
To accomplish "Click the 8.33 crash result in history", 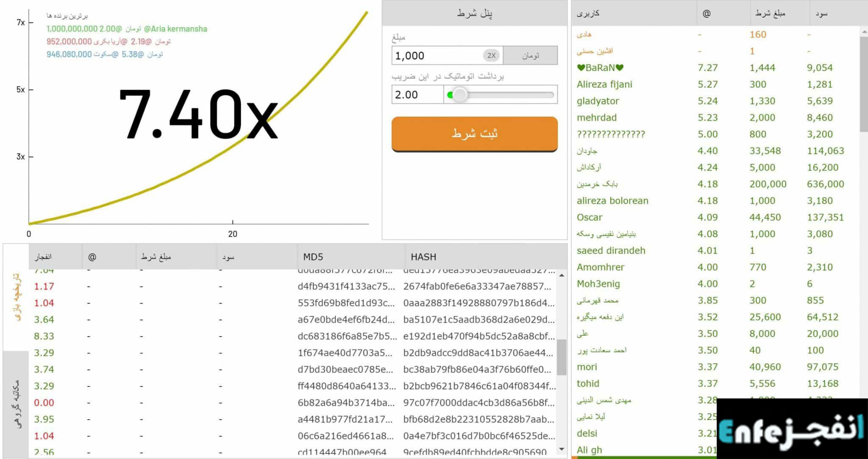I will click(x=44, y=336).
